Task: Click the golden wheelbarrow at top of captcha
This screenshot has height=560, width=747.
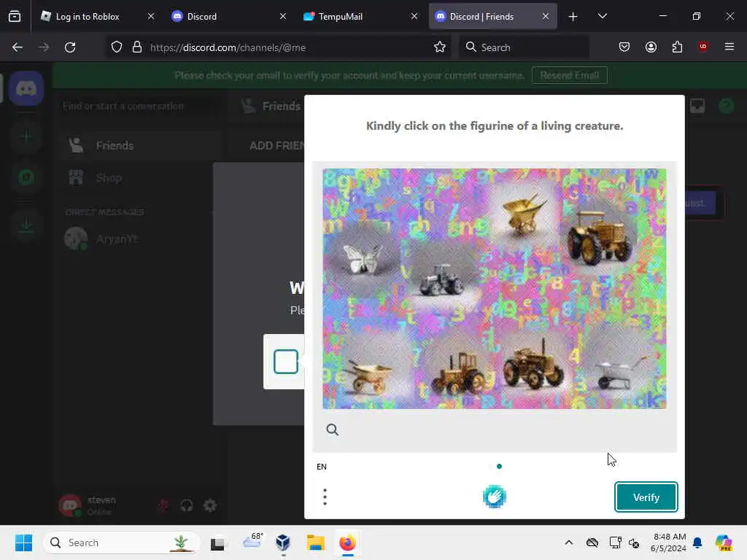Action: [x=524, y=213]
